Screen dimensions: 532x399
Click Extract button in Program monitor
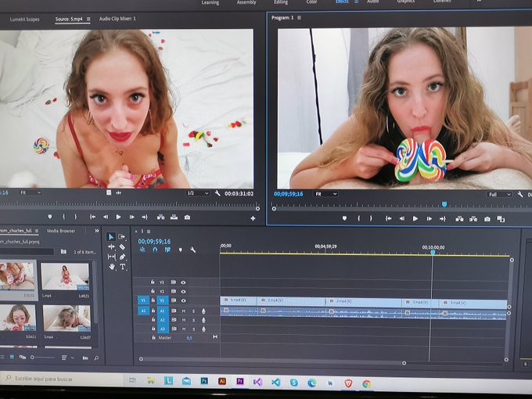473,219
